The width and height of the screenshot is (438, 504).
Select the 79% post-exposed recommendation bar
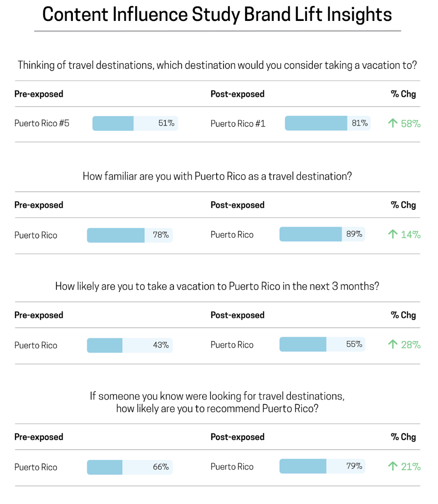(322, 466)
